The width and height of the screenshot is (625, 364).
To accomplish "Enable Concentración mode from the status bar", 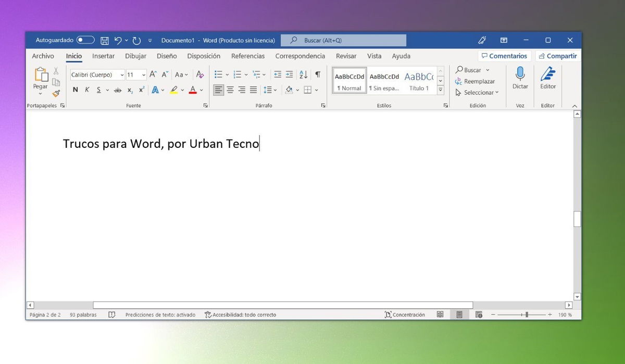I will click(405, 315).
